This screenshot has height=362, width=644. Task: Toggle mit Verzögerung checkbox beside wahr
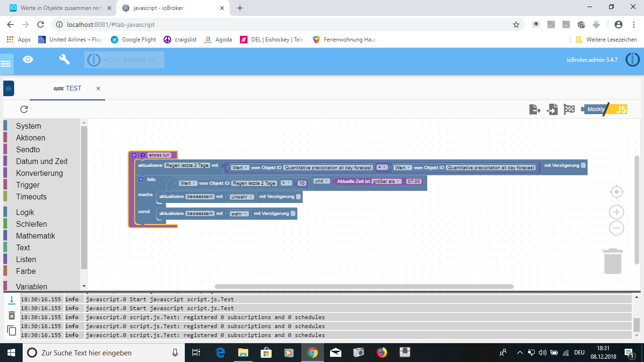293,214
